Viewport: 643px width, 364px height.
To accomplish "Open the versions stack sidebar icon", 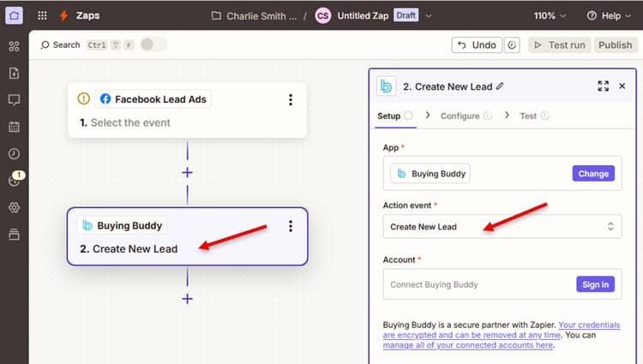I will (14, 234).
